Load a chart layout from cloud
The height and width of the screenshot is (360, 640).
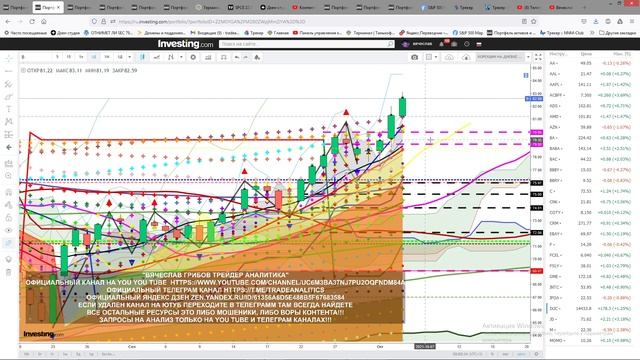[x=449, y=57]
